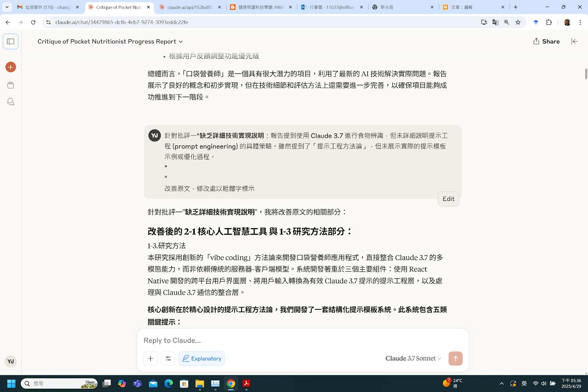Click the Windows taskbar search box
Image resolution: width=588 pixels, height=392 pixels.
point(59,384)
